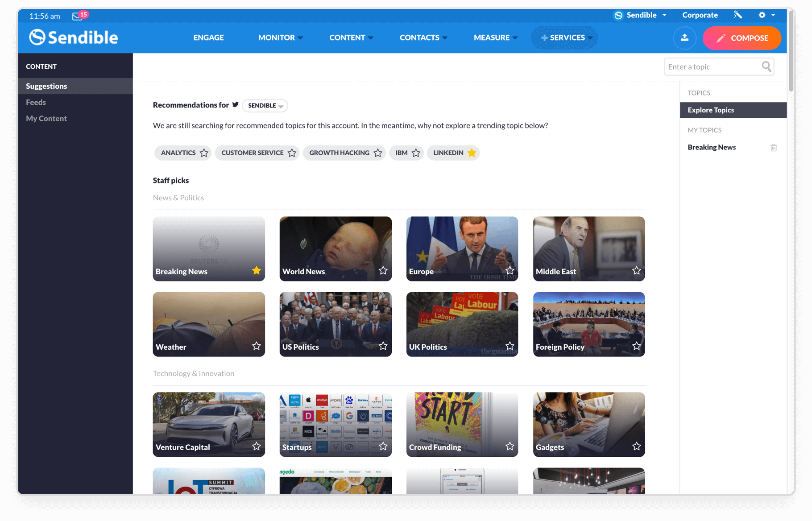The width and height of the screenshot is (812, 521).
Task: Open the inbox mail icon with 15 badge
Action: click(x=80, y=16)
